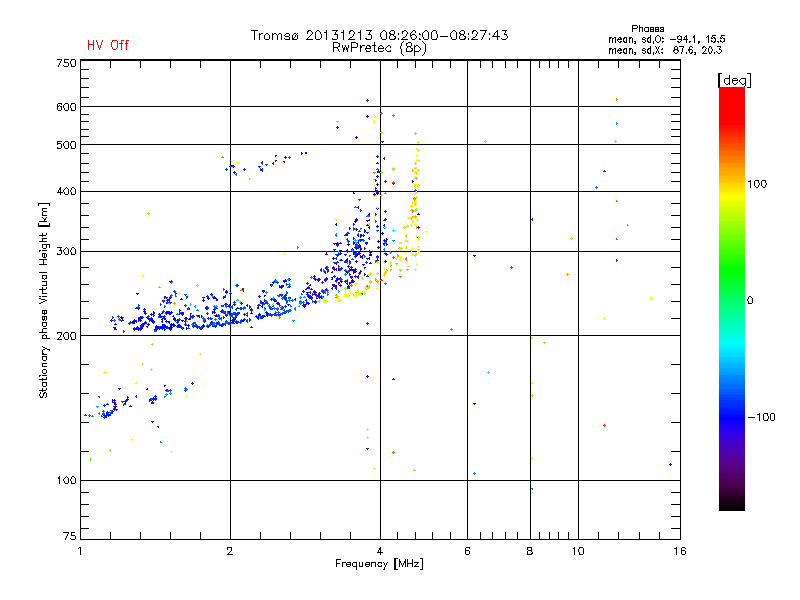Click the 'mean, sd,X: 87.6, 20.3' line
This screenshot has height=600, width=800.
pyautogui.click(x=665, y=50)
